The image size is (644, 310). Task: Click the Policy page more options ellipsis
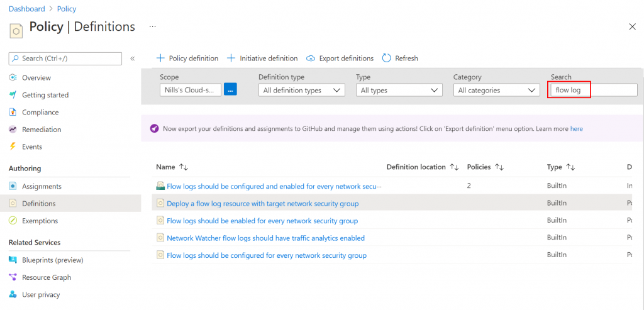coord(152,26)
